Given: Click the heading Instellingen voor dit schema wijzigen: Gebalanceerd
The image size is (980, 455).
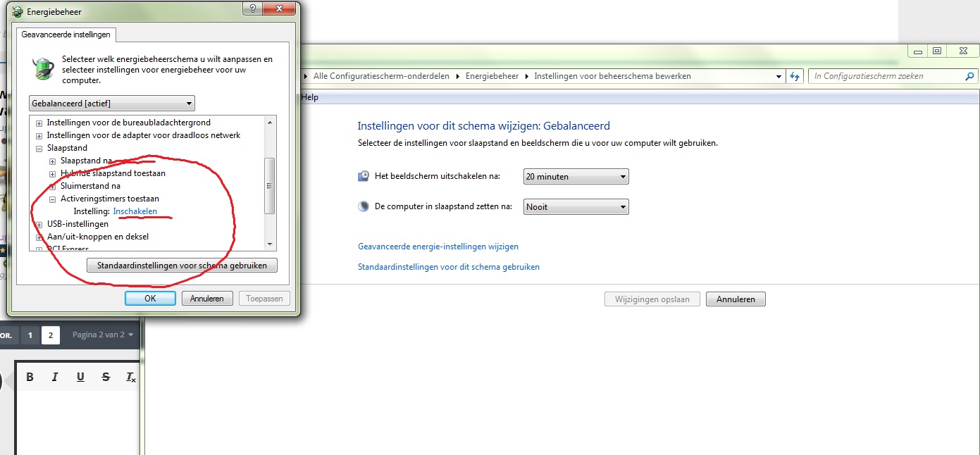Looking at the screenshot, I should pos(484,126).
